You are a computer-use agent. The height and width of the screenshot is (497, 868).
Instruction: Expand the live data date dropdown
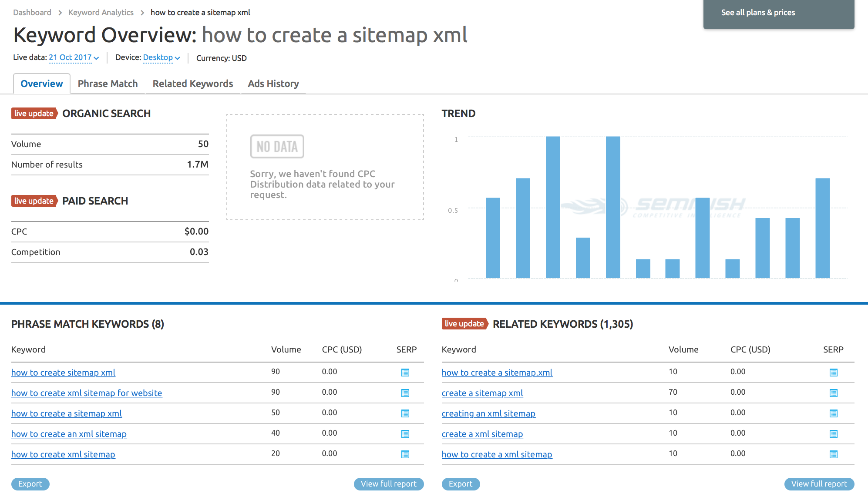pos(74,57)
